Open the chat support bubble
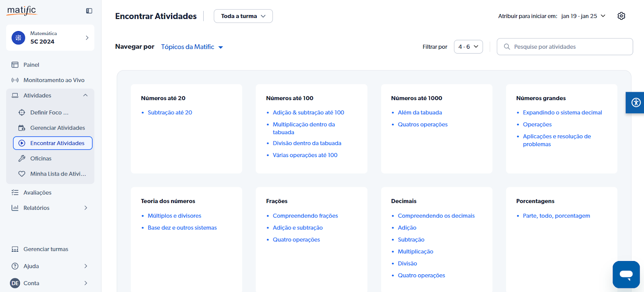The height and width of the screenshot is (292, 644). click(x=626, y=274)
